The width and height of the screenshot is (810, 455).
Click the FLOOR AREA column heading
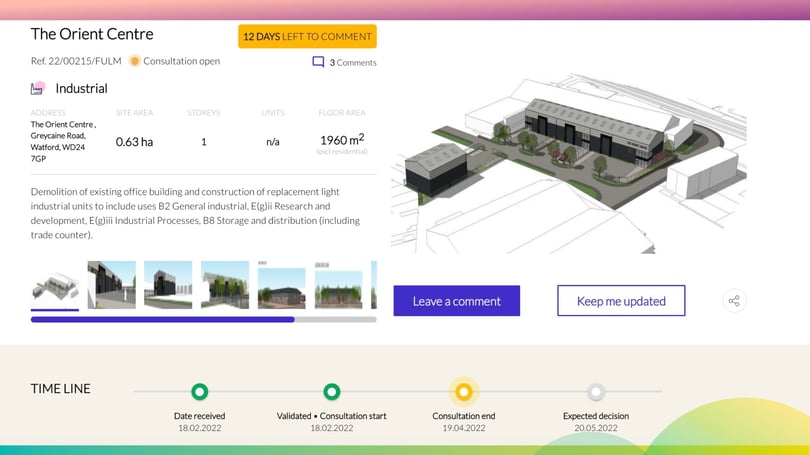pyautogui.click(x=342, y=113)
